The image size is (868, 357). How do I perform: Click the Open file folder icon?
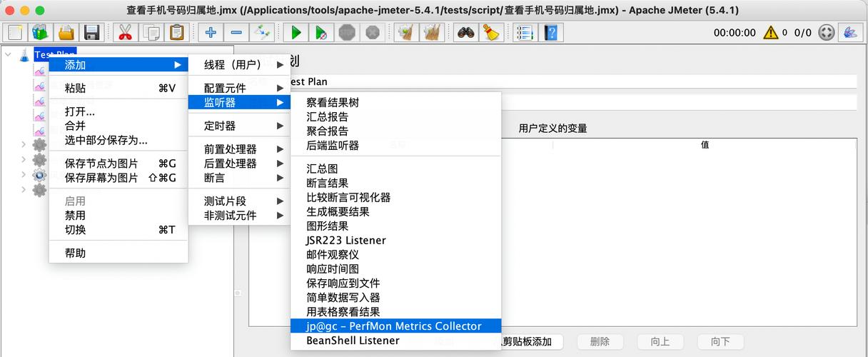click(x=66, y=32)
